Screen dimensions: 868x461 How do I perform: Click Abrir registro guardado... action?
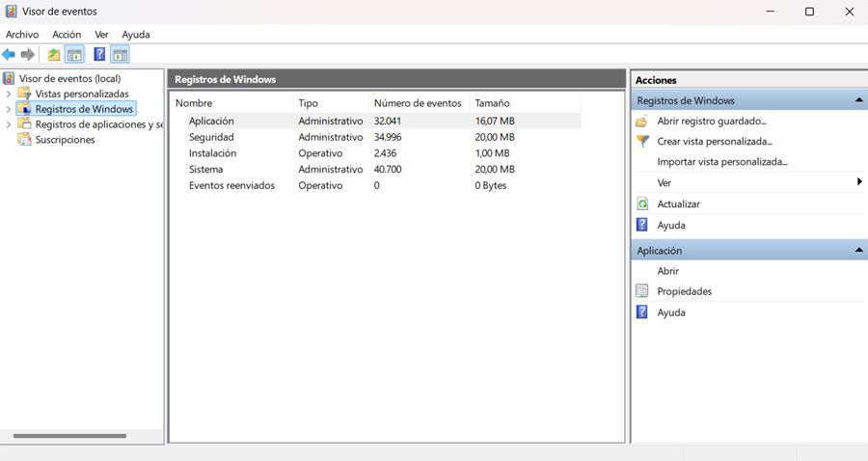712,122
